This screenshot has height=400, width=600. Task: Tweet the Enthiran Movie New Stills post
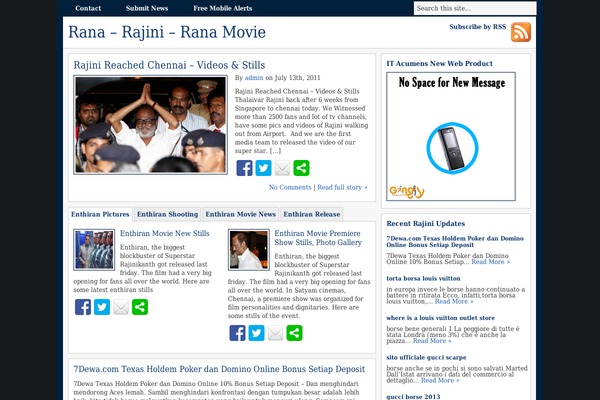[x=102, y=307]
